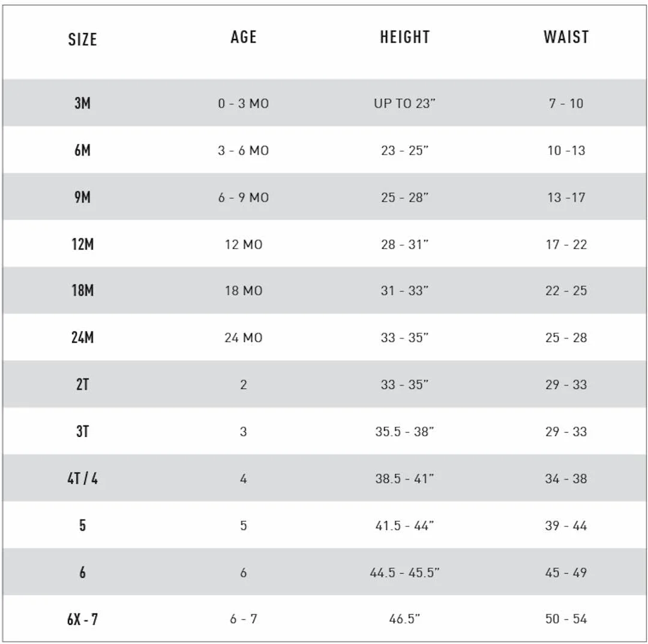Click the WAIST column header
Image resolution: width=648 pixels, height=644 pixels.
(x=566, y=37)
